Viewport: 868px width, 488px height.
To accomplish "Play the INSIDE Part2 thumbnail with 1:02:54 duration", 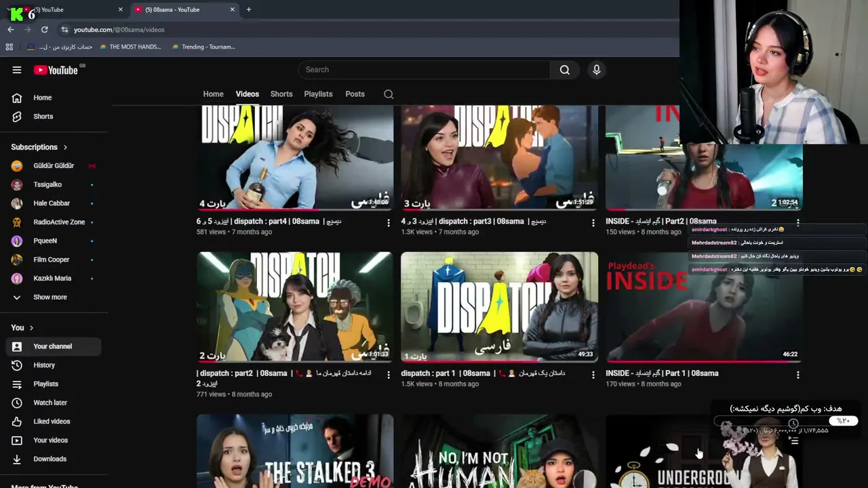I will click(x=704, y=157).
